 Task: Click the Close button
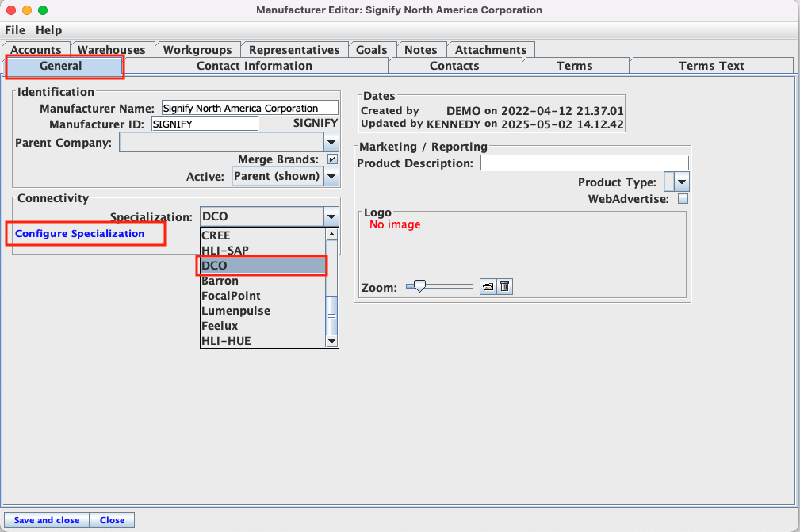[113, 520]
